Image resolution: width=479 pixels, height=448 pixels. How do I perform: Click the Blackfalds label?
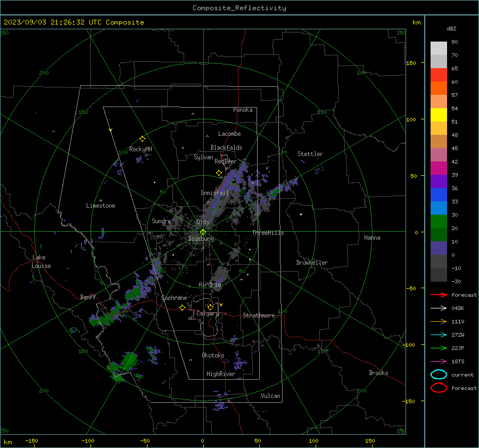pyautogui.click(x=226, y=148)
